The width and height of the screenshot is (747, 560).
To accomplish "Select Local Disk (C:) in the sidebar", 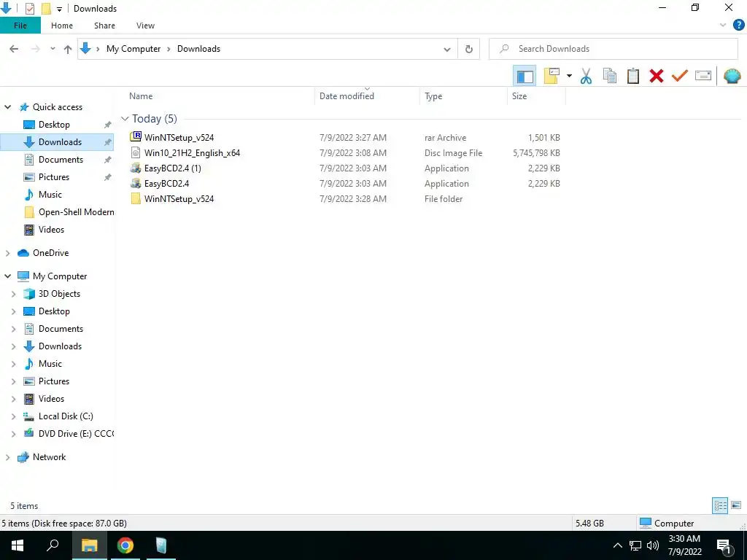I will [65, 416].
